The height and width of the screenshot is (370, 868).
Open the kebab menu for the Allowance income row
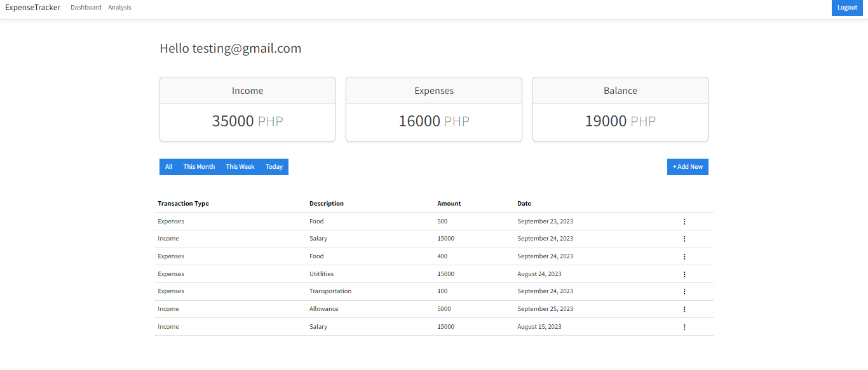[684, 309]
